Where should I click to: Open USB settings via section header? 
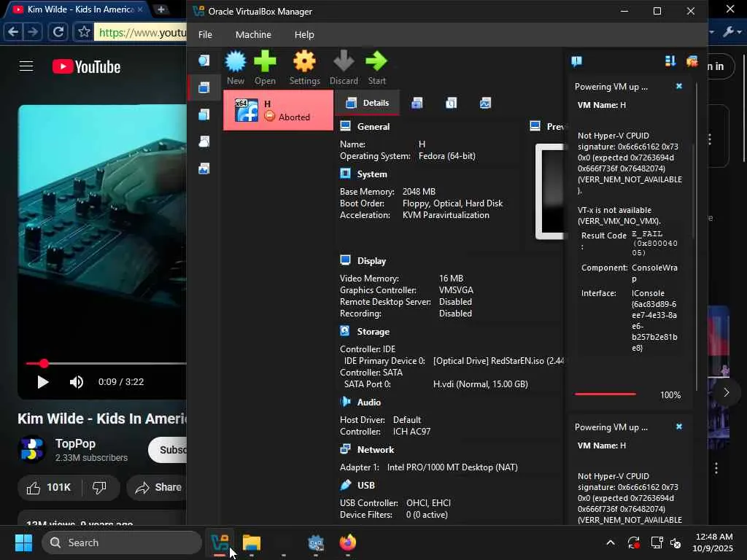(366, 485)
